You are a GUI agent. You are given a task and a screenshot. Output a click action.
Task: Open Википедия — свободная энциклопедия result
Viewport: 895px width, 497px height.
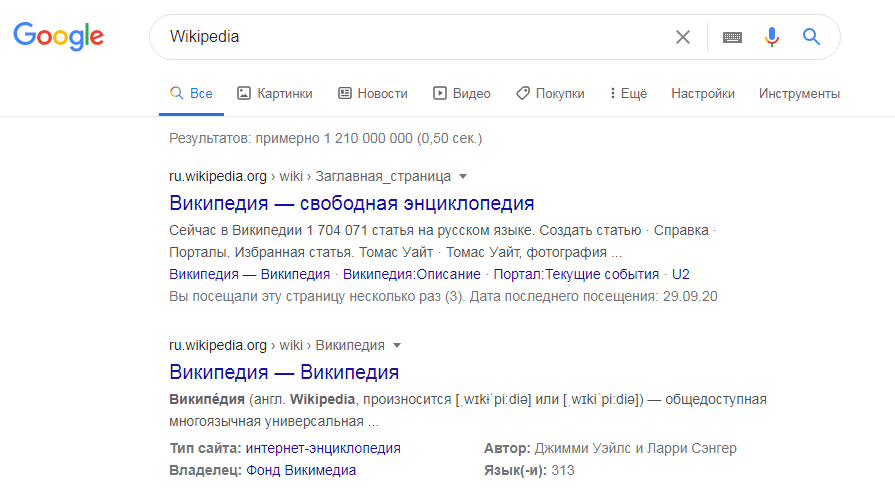pos(352,203)
